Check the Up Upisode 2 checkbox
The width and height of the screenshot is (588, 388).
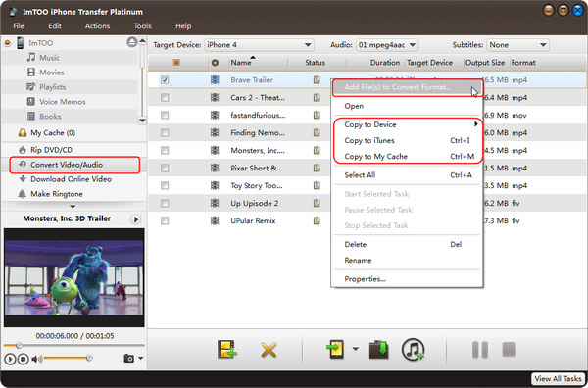tap(165, 203)
